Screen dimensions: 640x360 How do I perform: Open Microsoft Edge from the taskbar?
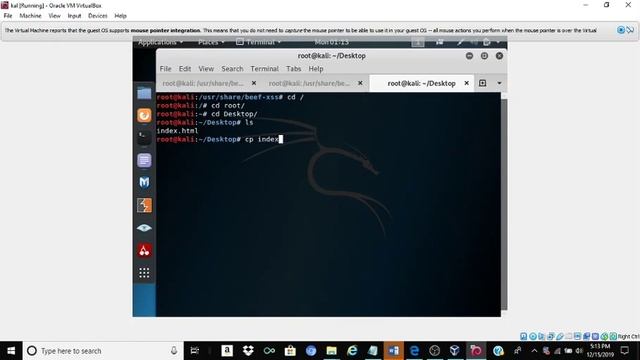tap(414, 351)
